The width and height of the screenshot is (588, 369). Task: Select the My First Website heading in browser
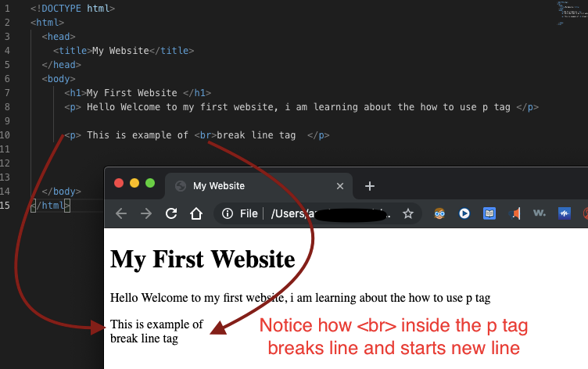coord(203,259)
